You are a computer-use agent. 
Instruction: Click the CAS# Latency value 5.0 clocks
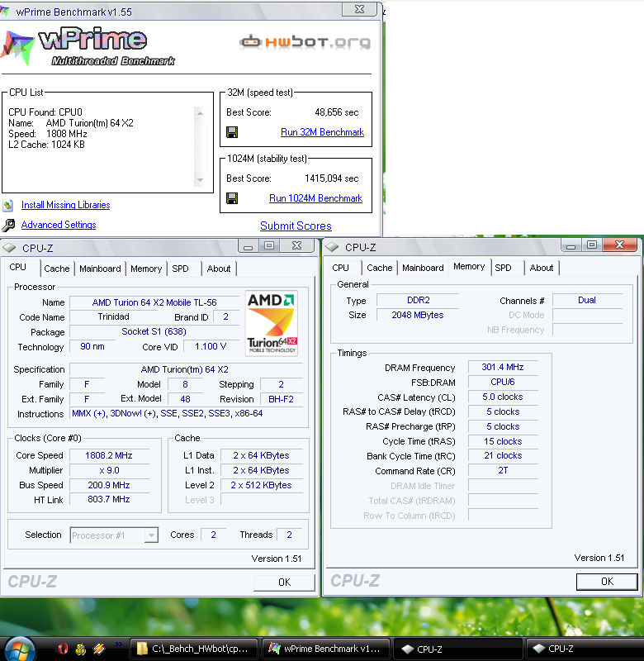[x=503, y=397]
